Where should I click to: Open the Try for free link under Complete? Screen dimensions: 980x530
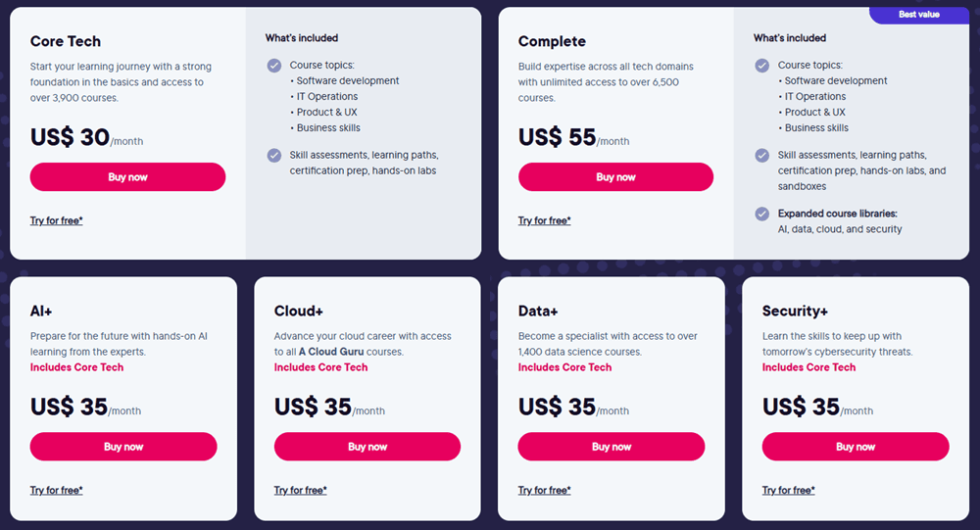[545, 220]
